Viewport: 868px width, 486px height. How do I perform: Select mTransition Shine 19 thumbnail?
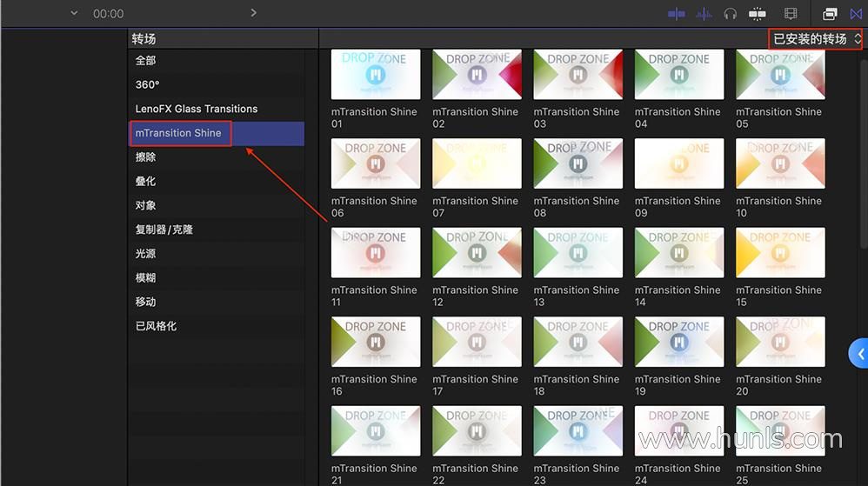[679, 342]
